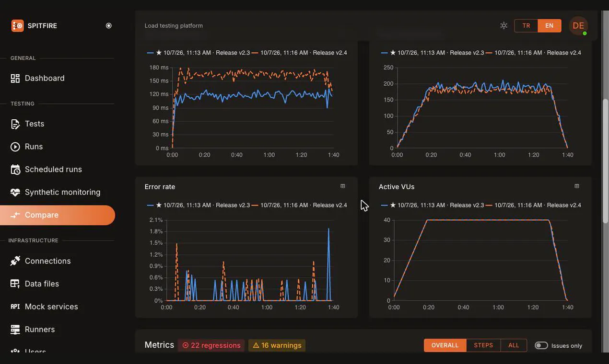This screenshot has height=364, width=609.
Task: Click the Spitfire logo icon
Action: click(17, 26)
